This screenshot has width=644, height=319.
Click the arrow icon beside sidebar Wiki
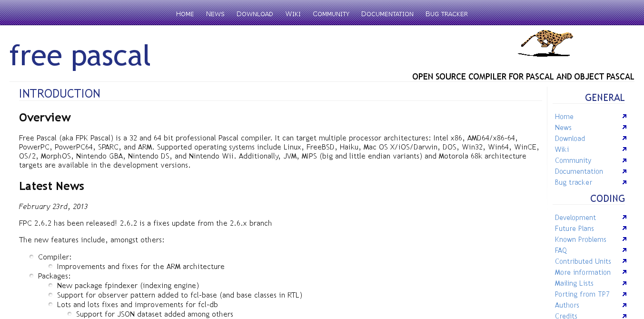pyautogui.click(x=624, y=150)
